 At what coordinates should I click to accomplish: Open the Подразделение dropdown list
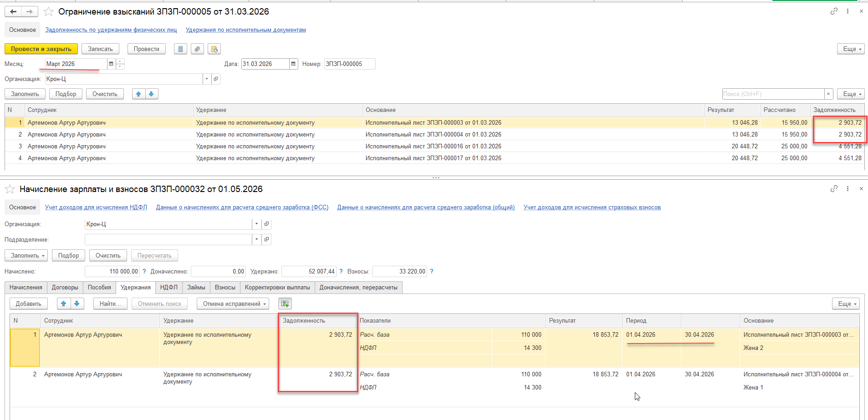coord(256,240)
